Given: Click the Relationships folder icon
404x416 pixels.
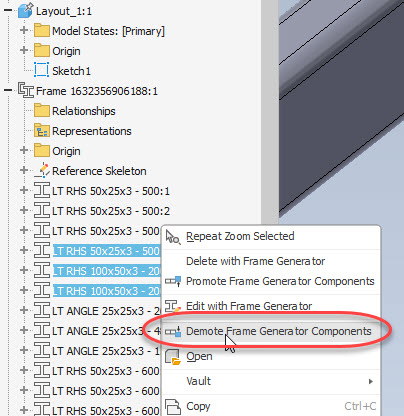Looking at the screenshot, I should (42, 110).
